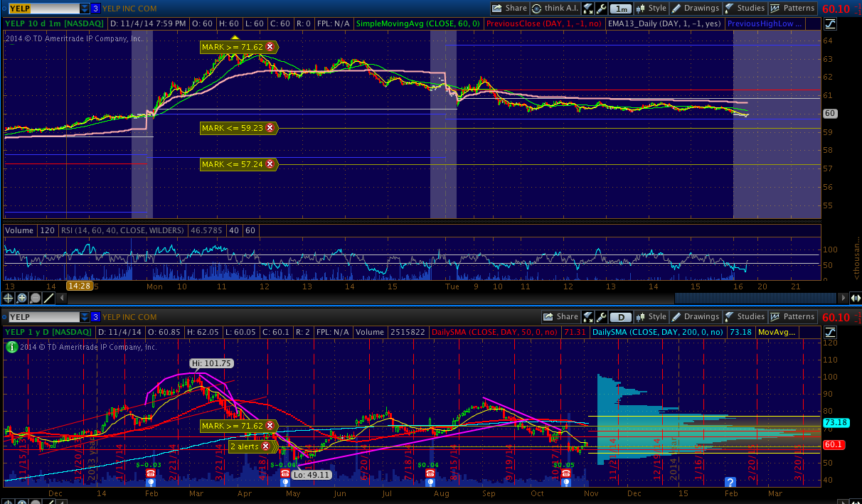
Task: Open the upper chart symbol dropdown arrow
Action: click(x=85, y=9)
